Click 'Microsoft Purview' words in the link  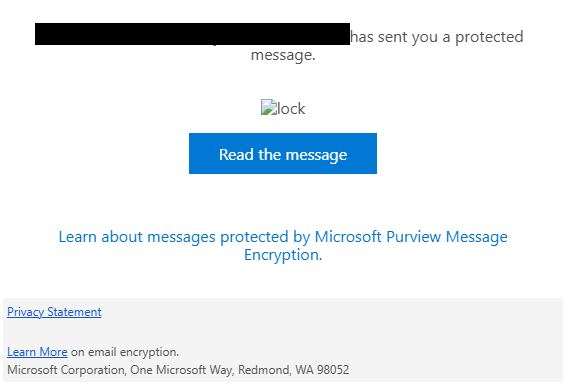click(x=378, y=237)
